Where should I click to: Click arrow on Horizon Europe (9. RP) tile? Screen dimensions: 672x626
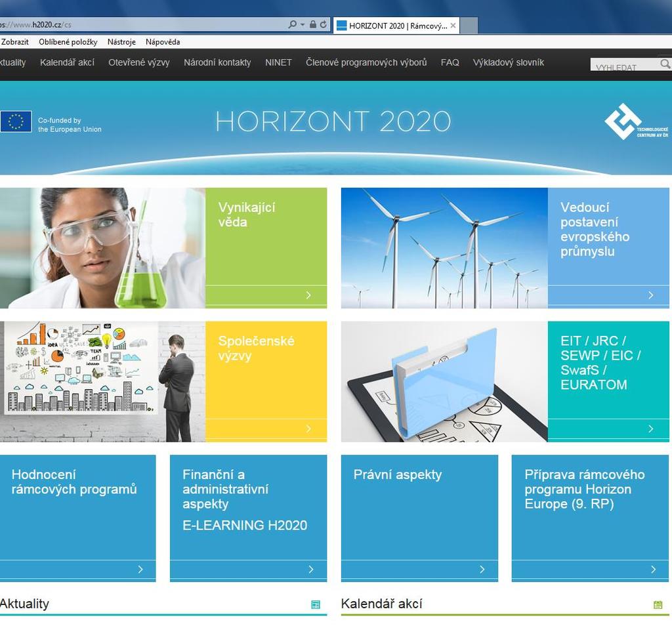pyautogui.click(x=654, y=570)
